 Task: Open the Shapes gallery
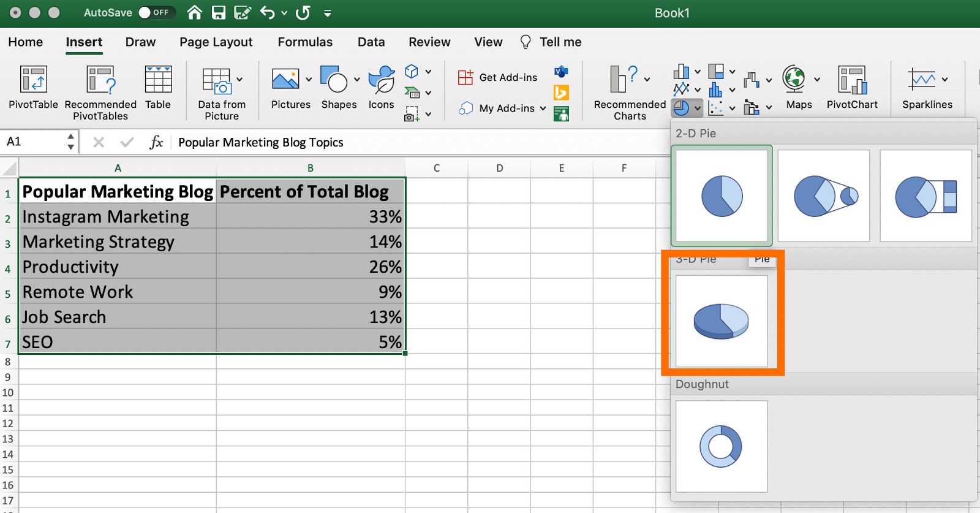(x=339, y=88)
